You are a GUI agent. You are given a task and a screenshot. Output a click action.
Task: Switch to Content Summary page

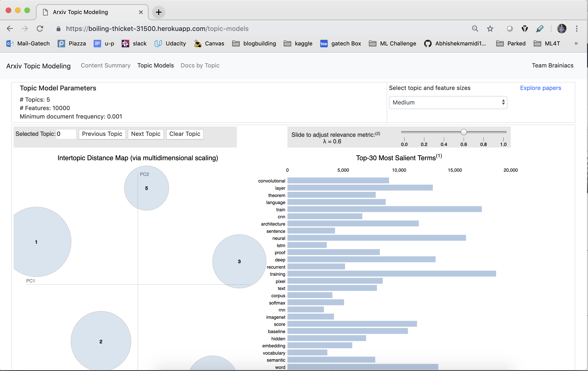(x=106, y=66)
